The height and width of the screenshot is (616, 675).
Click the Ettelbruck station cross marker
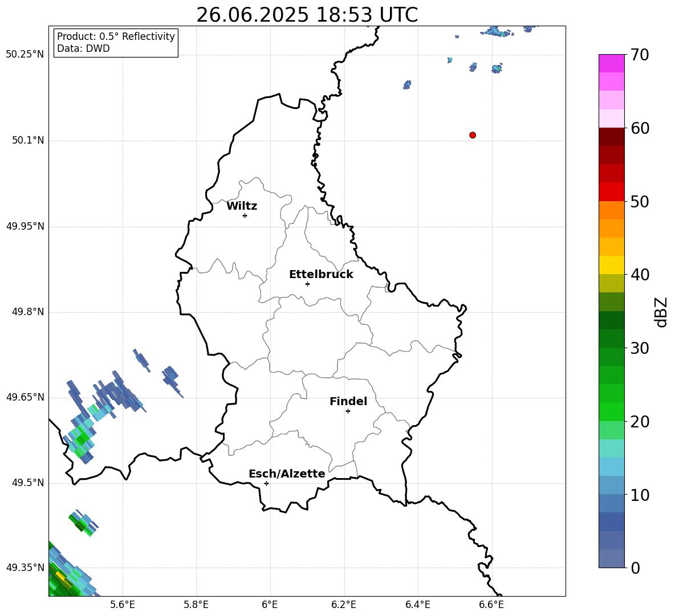(307, 284)
